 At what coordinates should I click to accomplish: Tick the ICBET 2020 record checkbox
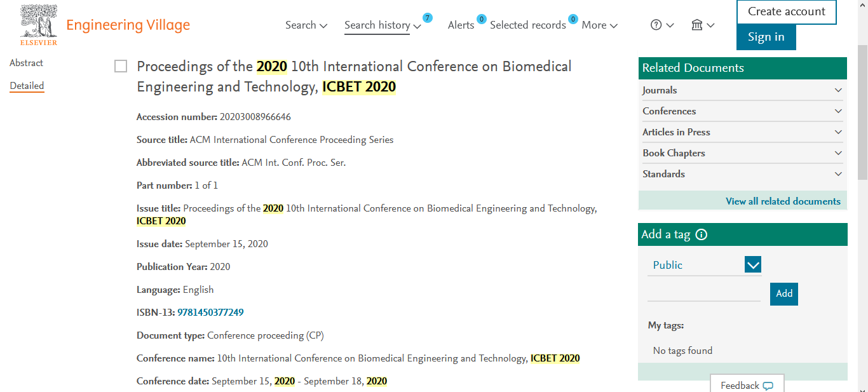(121, 66)
